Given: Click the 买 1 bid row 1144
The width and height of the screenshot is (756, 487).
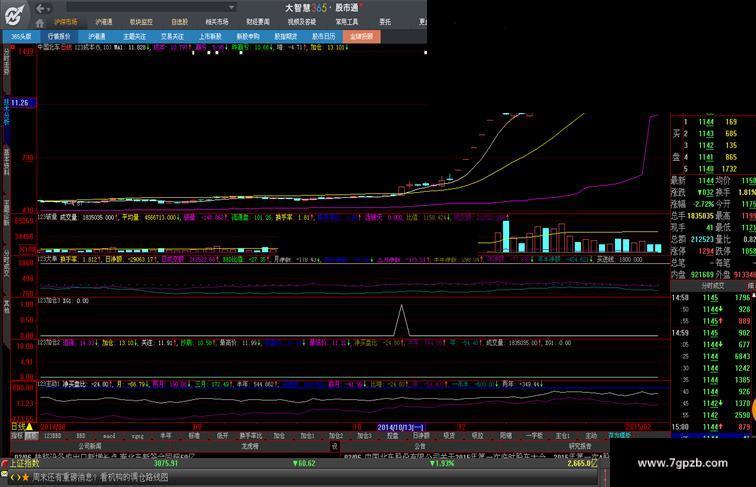Looking at the screenshot, I should click(713, 122).
